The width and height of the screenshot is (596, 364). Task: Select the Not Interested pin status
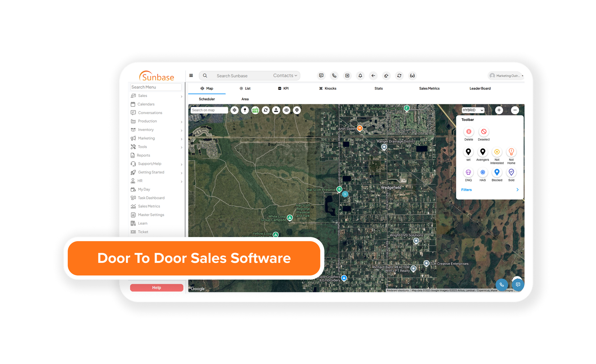tap(497, 152)
